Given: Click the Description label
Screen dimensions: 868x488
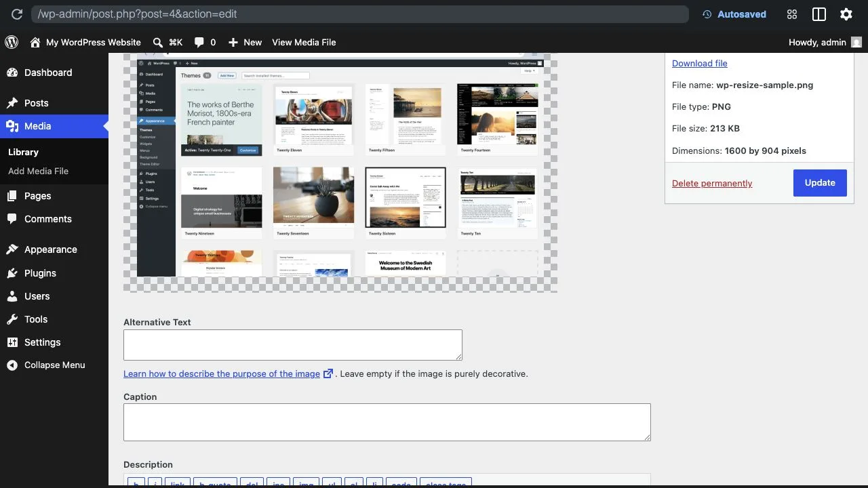Looking at the screenshot, I should click(148, 464).
